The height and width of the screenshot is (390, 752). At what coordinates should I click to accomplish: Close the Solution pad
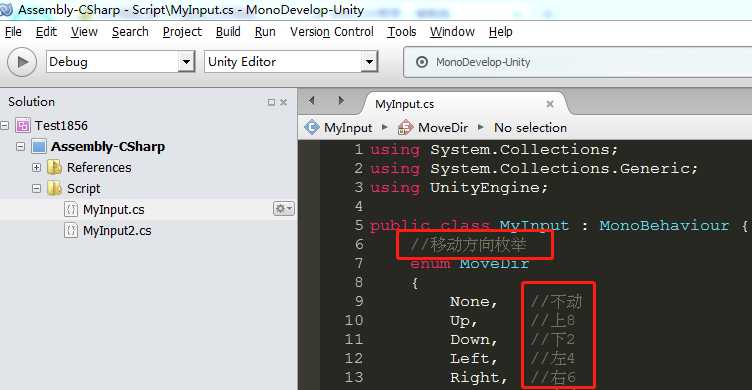[x=283, y=102]
